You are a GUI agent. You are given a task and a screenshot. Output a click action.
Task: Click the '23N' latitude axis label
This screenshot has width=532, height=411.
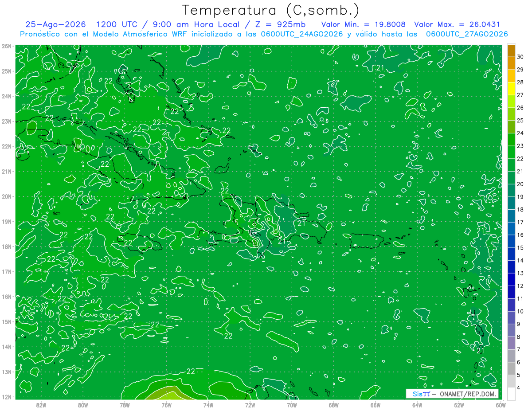7,121
